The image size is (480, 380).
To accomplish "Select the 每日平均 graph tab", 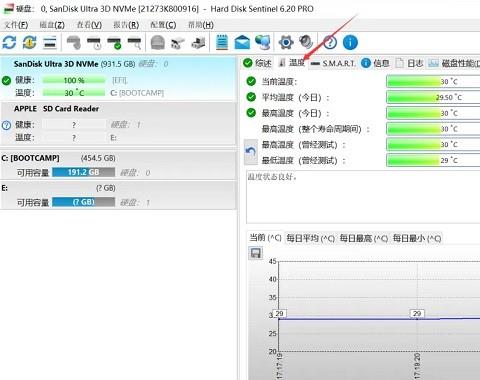I will pos(310,238).
